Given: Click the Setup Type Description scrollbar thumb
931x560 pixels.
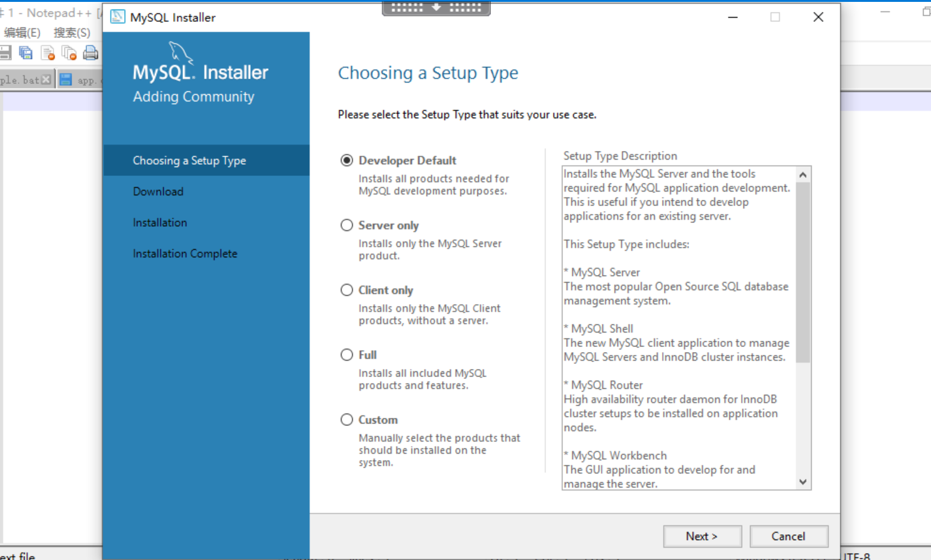Looking at the screenshot, I should tap(803, 272).
